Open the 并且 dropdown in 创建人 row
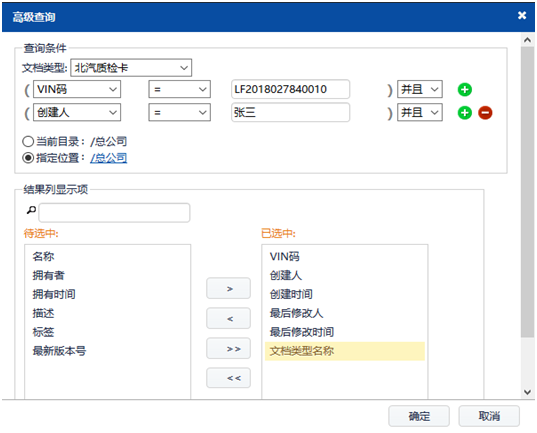537x433 pixels. click(x=420, y=113)
